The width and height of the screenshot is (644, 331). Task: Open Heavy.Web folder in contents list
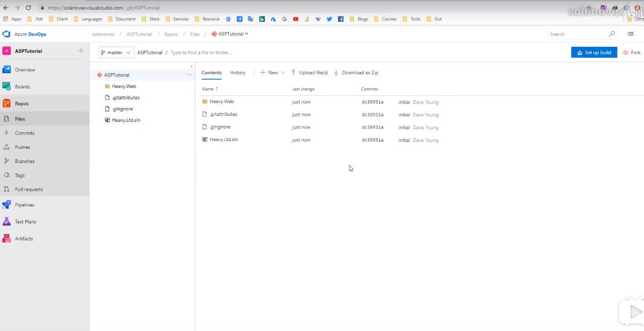point(221,102)
